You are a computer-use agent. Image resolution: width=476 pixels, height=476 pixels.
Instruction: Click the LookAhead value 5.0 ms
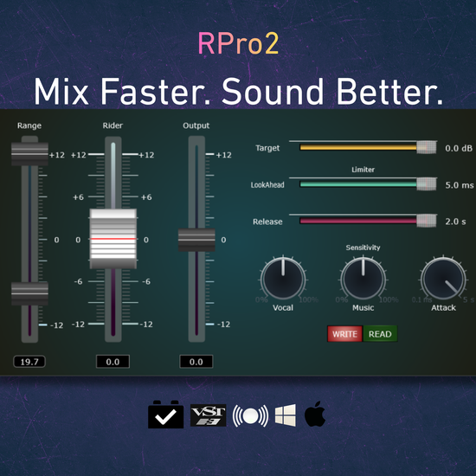(x=460, y=185)
